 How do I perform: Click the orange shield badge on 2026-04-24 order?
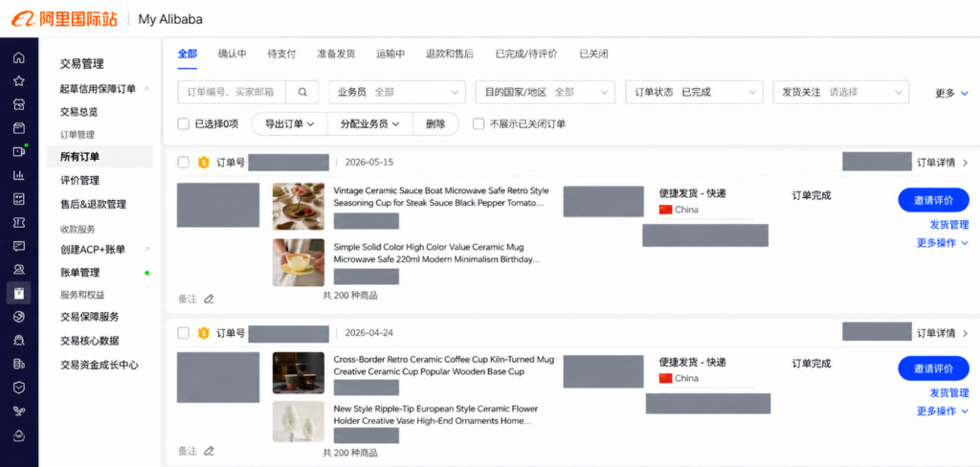pos(203,333)
